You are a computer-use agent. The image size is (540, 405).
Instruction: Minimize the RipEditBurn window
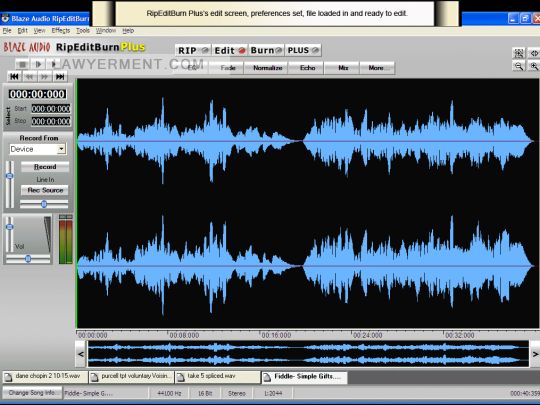click(513, 18)
